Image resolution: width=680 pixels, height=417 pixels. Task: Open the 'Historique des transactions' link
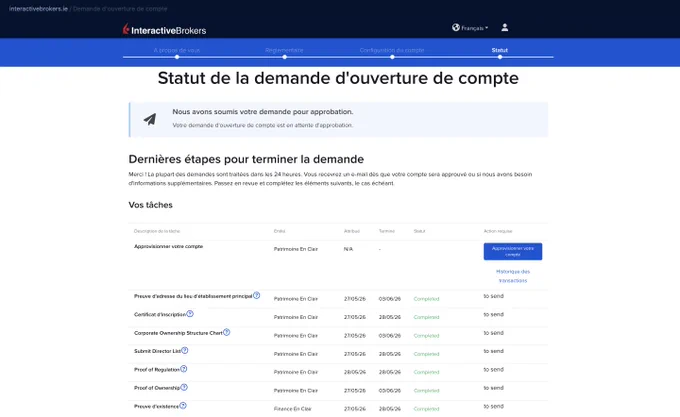(513, 276)
